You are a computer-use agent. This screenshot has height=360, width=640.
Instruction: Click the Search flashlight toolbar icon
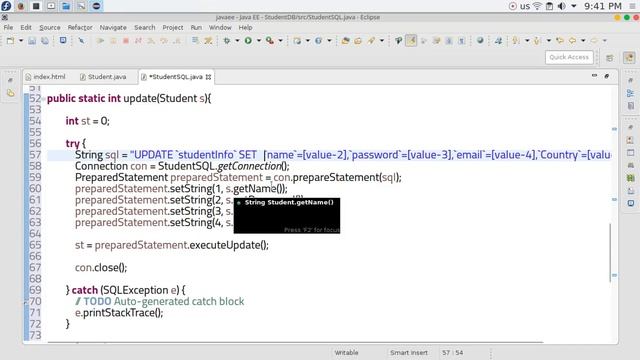[x=371, y=40]
